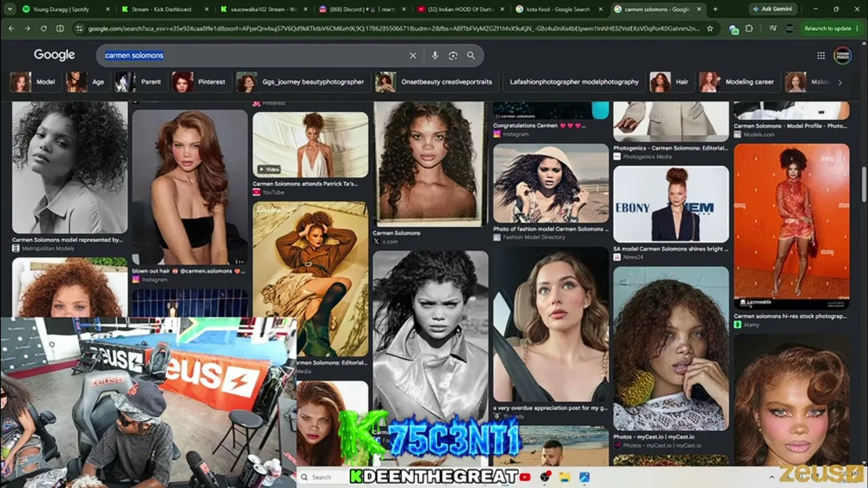Open the white dress video thumbnail
The width and height of the screenshot is (868, 488).
pos(311,144)
